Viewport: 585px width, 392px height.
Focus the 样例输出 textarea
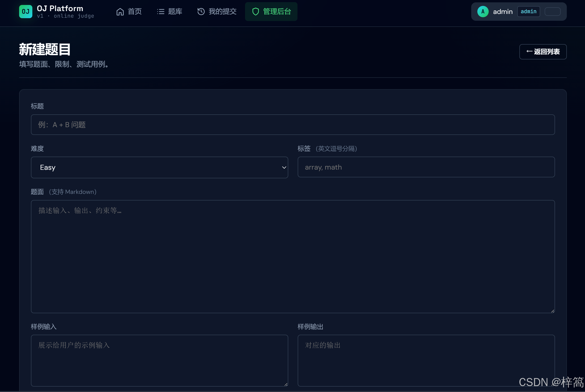click(x=426, y=360)
